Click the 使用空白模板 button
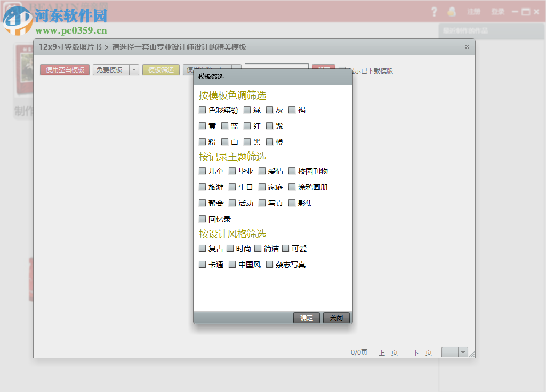The width and height of the screenshot is (546, 392). 64,69
